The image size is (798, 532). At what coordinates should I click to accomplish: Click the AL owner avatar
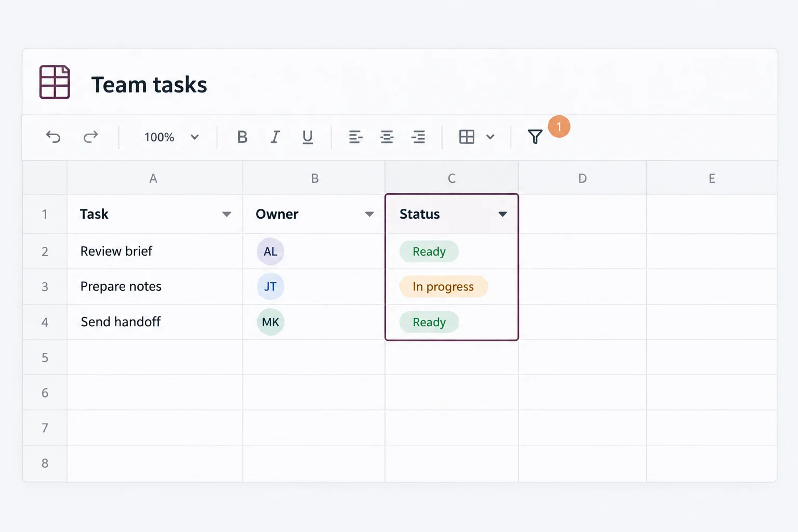270,251
